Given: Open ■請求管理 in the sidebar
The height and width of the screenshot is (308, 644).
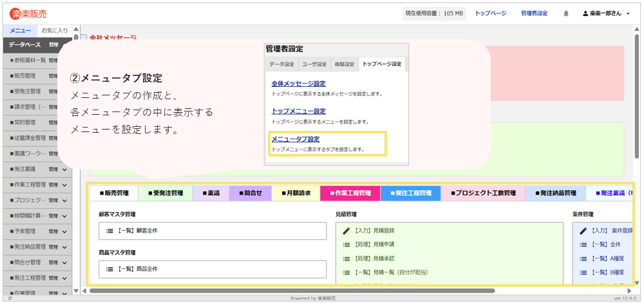Looking at the screenshot, I should (x=27, y=107).
